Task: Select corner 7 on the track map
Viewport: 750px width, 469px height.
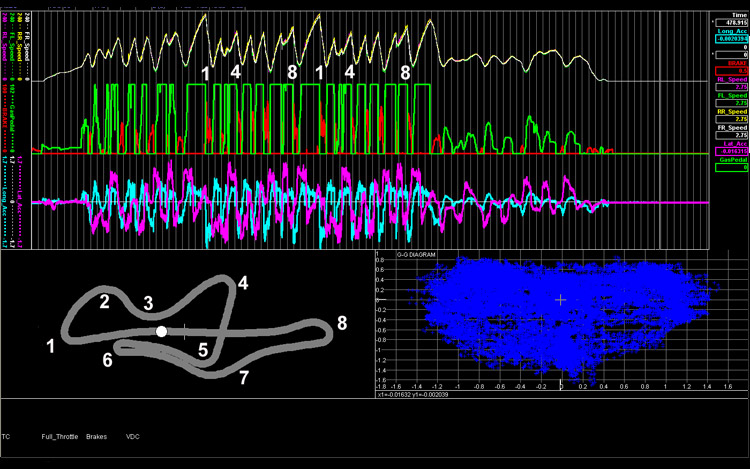Action: tap(242, 378)
